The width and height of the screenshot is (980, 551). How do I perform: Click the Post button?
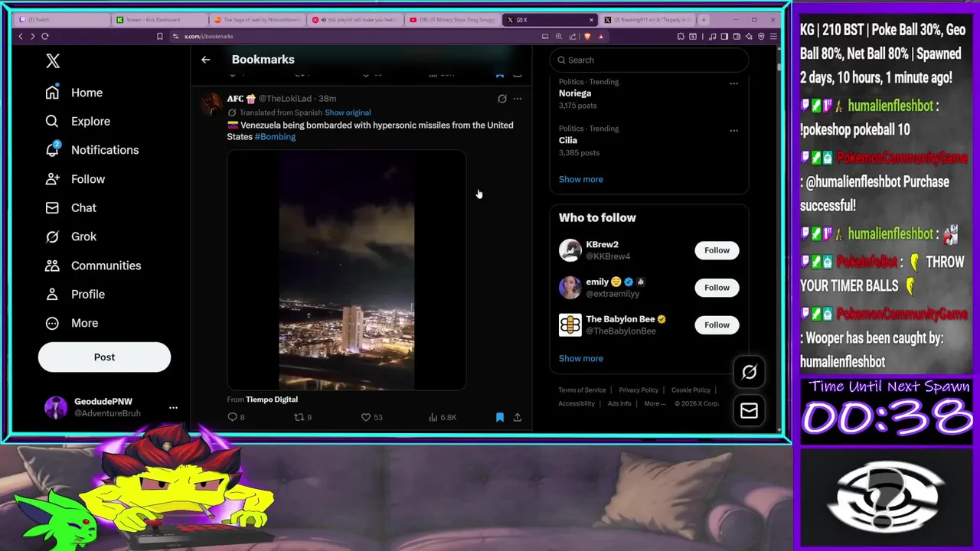[x=104, y=357]
